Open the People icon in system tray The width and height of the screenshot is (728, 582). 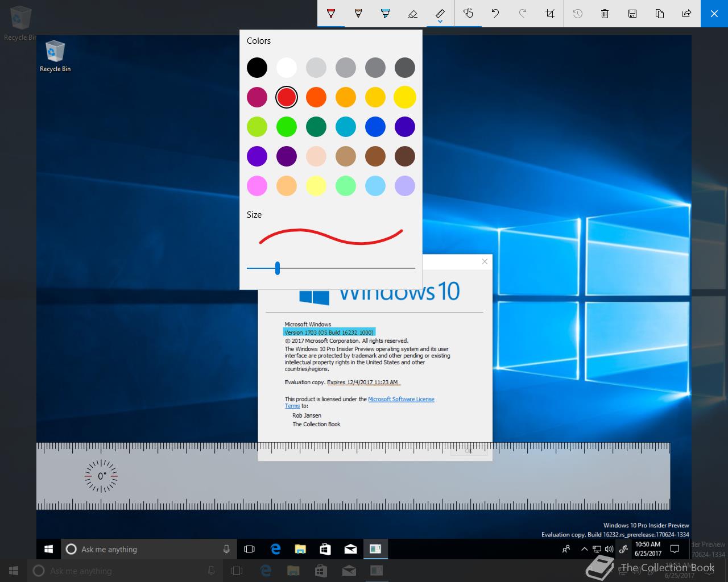566,549
